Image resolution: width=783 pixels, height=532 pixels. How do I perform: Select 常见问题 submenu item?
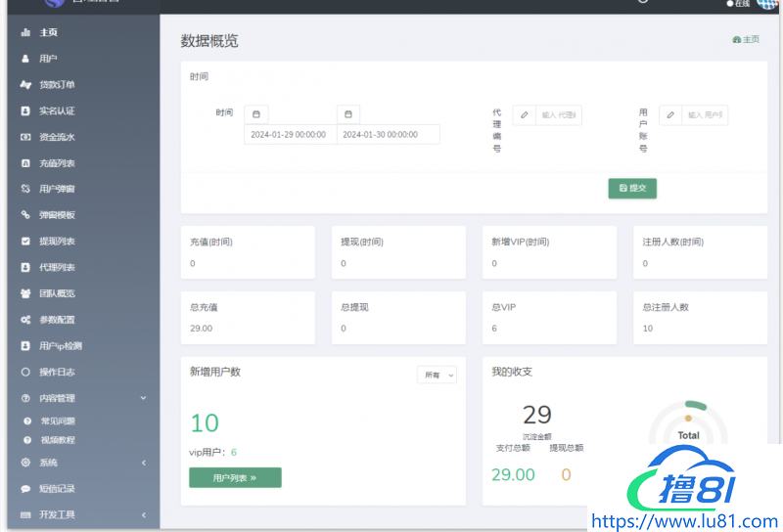pos(57,421)
